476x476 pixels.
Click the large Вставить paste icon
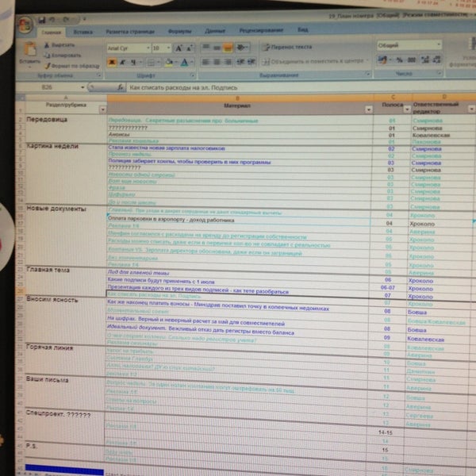30,49
